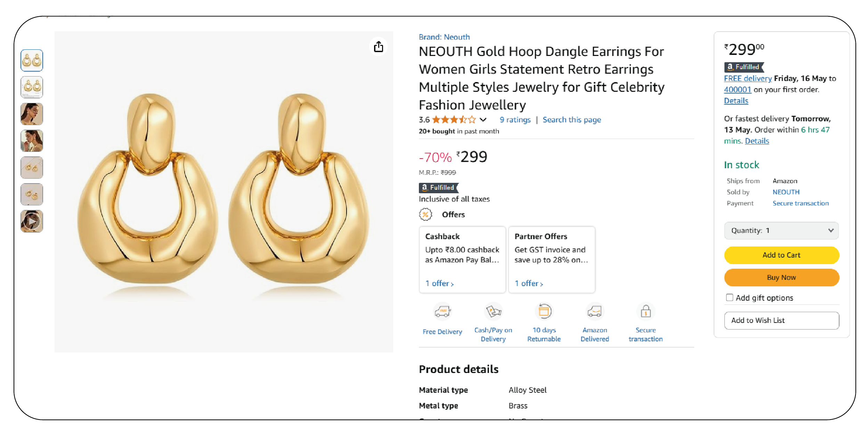Click the Cash/Pay on Delivery icon
This screenshot has height=431, width=868.
(x=493, y=311)
